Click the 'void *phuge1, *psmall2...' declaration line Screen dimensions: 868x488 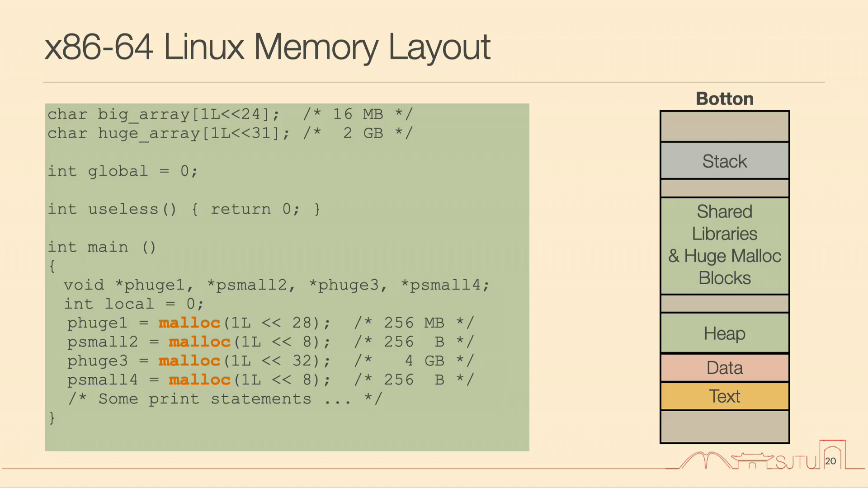[277, 285]
